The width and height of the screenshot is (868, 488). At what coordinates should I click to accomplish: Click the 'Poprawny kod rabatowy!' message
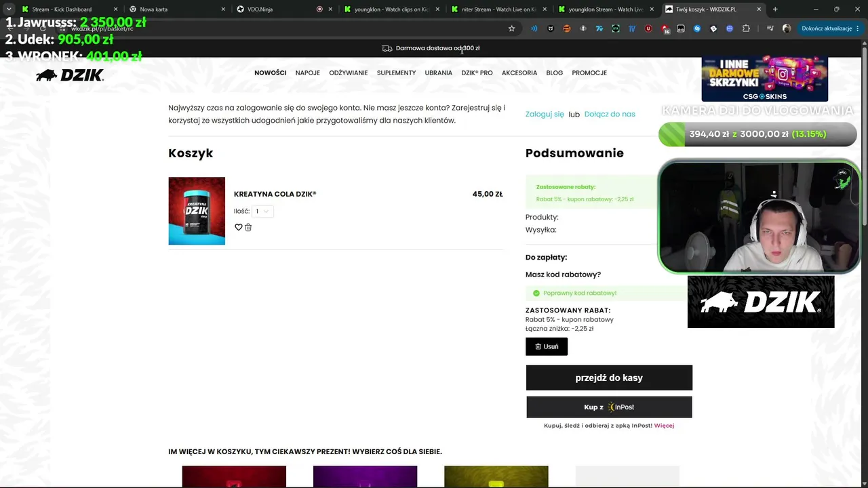pos(580,293)
